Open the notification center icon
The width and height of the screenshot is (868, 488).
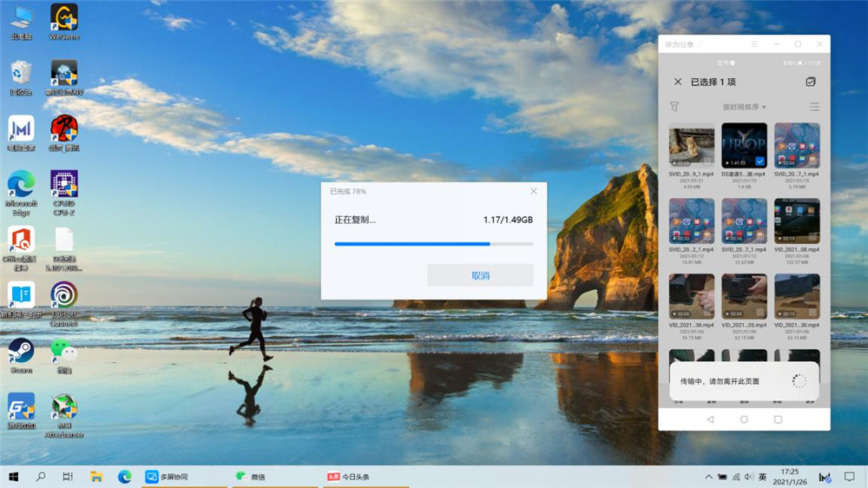(850, 477)
